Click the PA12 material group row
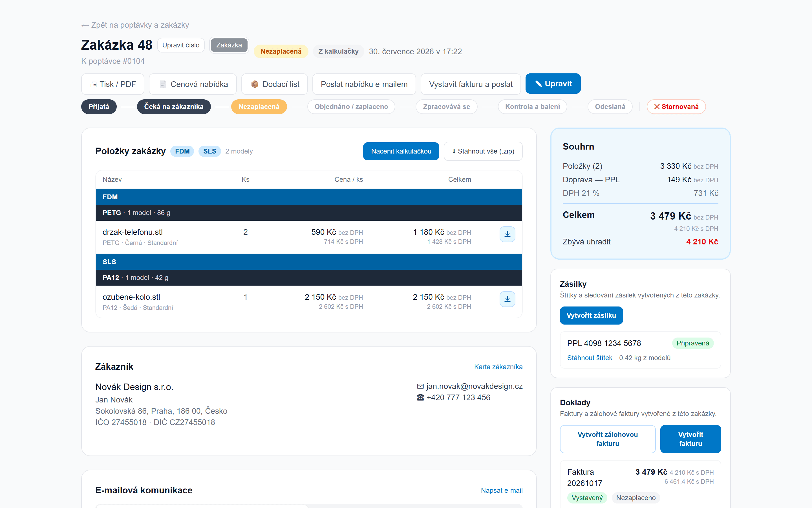This screenshot has width=812, height=508. 309,277
